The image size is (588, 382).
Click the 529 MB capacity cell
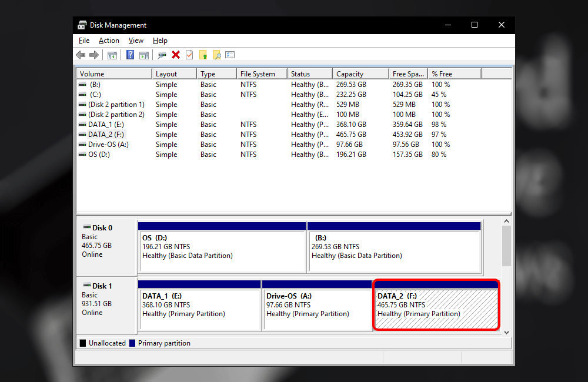point(348,105)
